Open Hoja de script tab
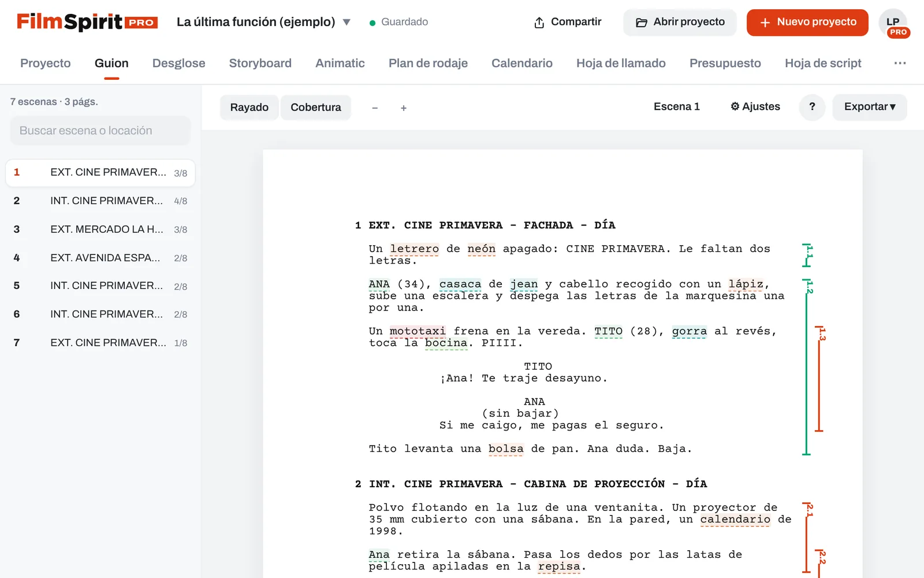 (823, 63)
